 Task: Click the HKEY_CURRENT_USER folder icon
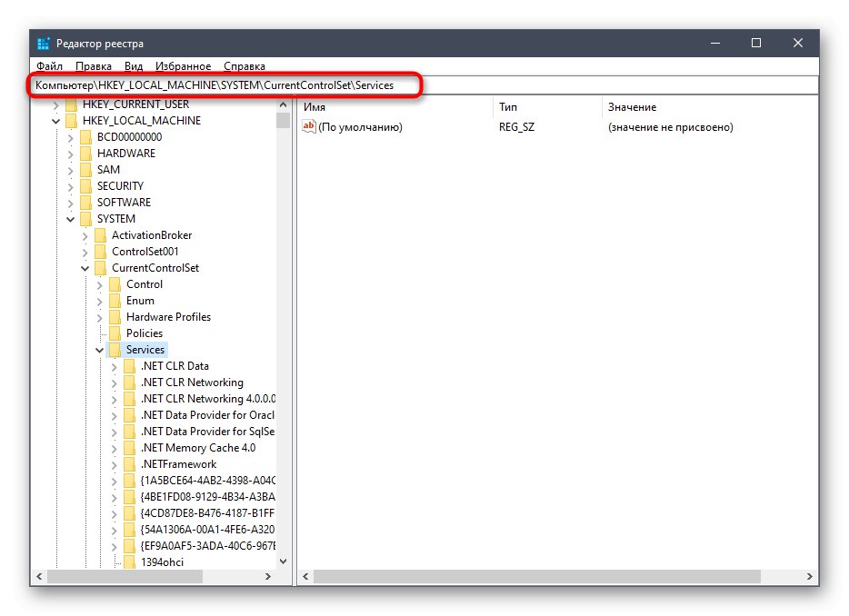[71, 104]
